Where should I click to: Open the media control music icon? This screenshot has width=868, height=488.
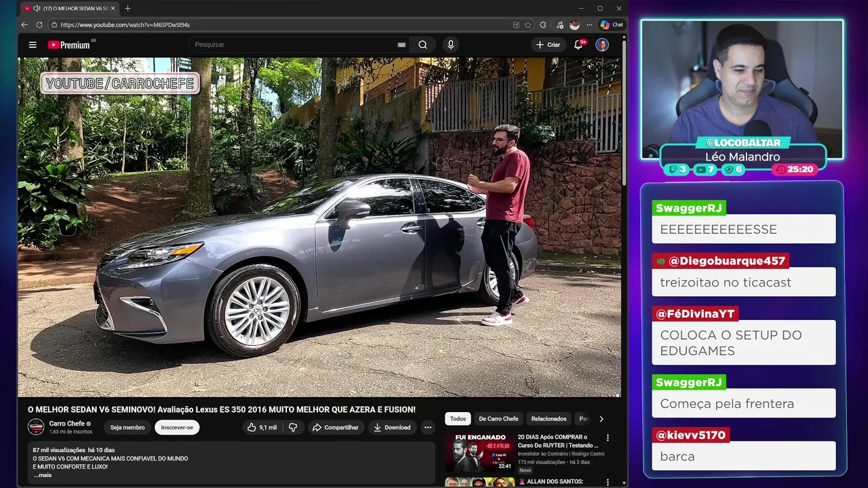click(559, 24)
